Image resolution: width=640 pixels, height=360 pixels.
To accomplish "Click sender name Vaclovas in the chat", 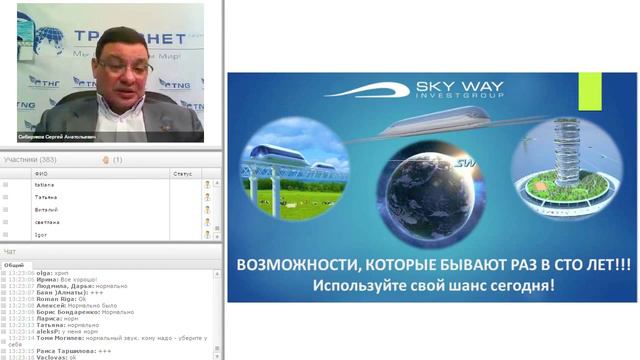I will (51, 358).
